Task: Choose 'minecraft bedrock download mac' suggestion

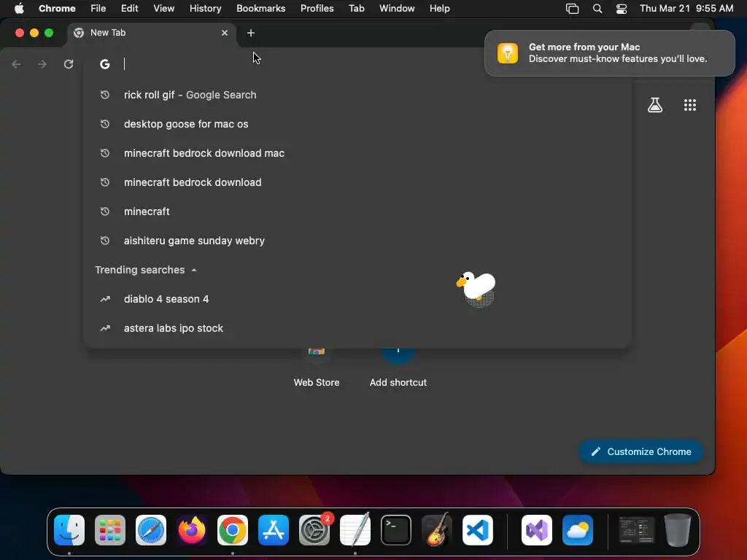Action: pyautogui.click(x=357, y=153)
